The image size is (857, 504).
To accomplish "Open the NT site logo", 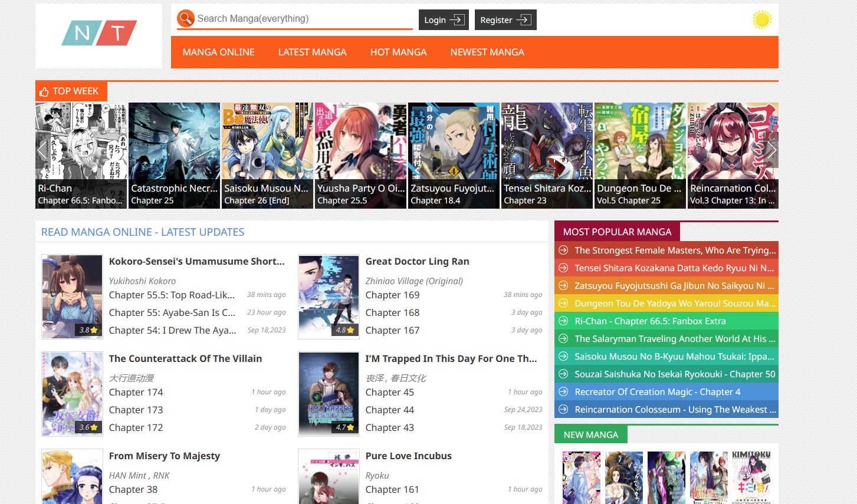I will pyautogui.click(x=99, y=33).
